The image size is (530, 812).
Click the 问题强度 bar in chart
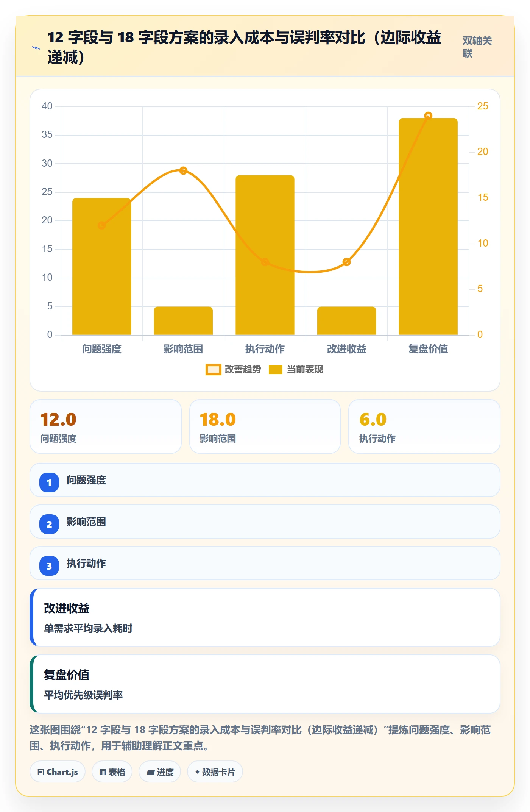101,266
